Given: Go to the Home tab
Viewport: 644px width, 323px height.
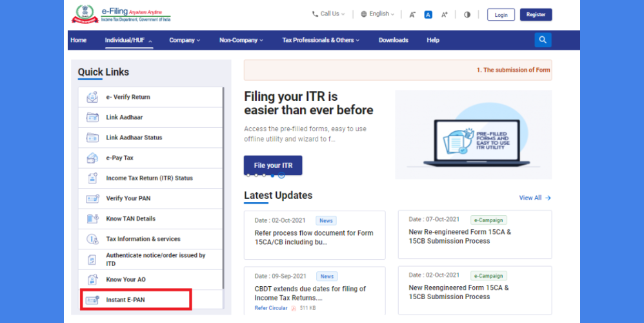Looking at the screenshot, I should point(78,40).
